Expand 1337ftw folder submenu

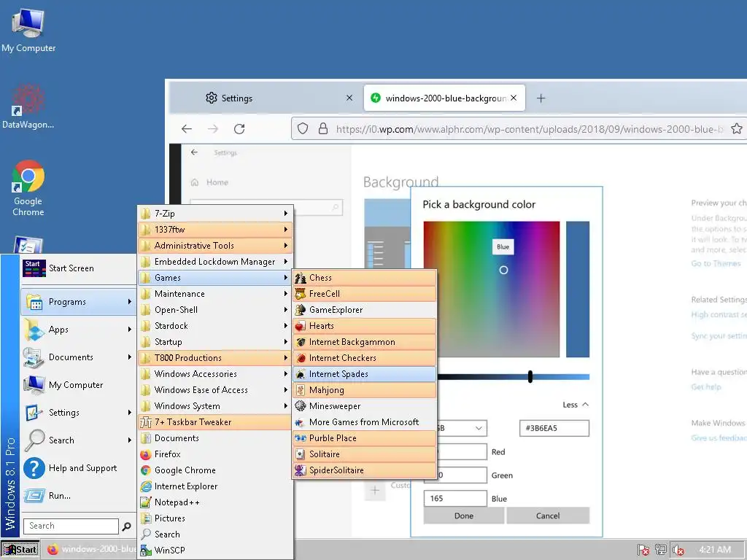[x=215, y=230]
